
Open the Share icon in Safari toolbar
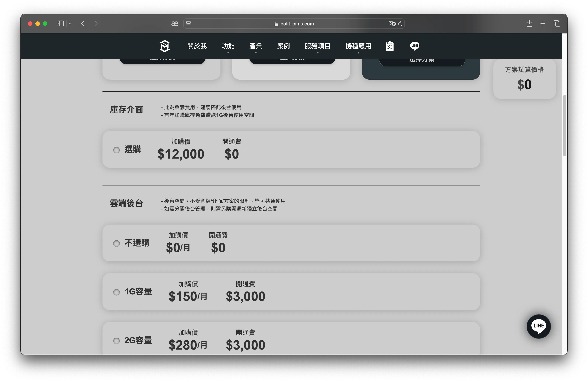click(x=529, y=23)
